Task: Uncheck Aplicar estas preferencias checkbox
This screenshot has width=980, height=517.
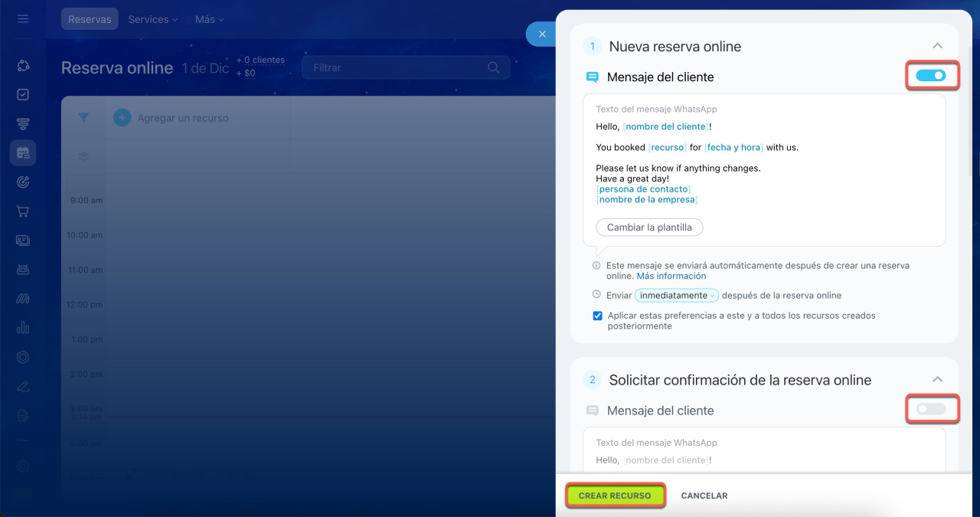Action: click(x=598, y=316)
